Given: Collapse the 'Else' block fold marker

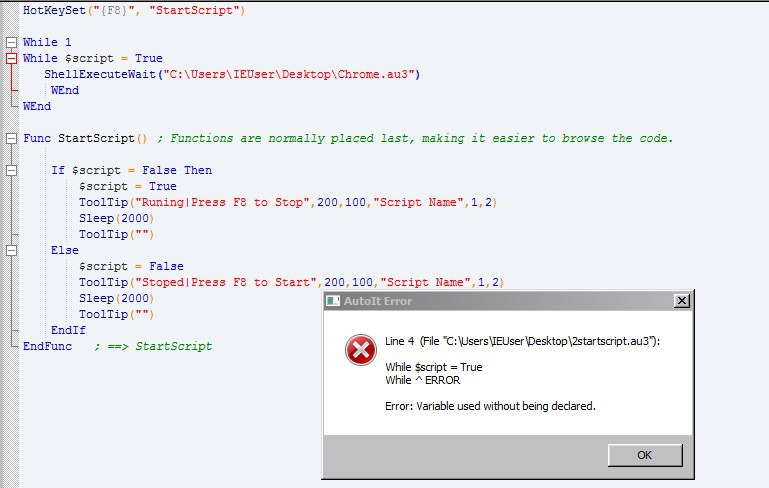Looking at the screenshot, I should pyautogui.click(x=11, y=250).
